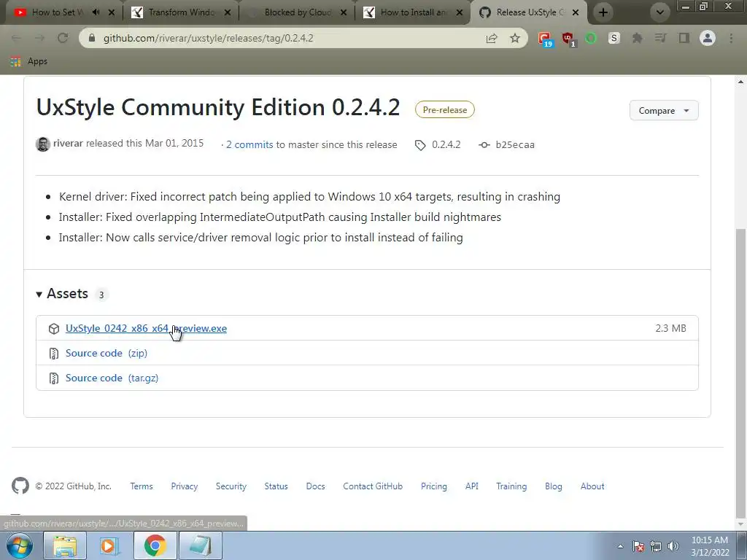The height and width of the screenshot is (560, 747).
Task: Click the package icon beside the exe asset
Action: [54, 329]
